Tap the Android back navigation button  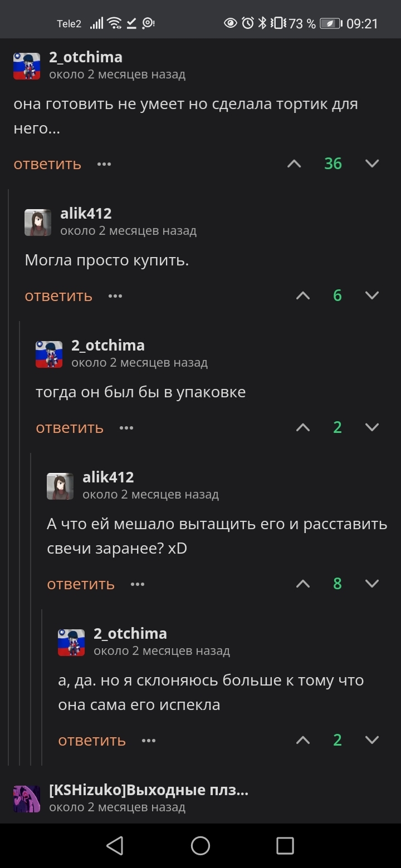click(x=115, y=846)
